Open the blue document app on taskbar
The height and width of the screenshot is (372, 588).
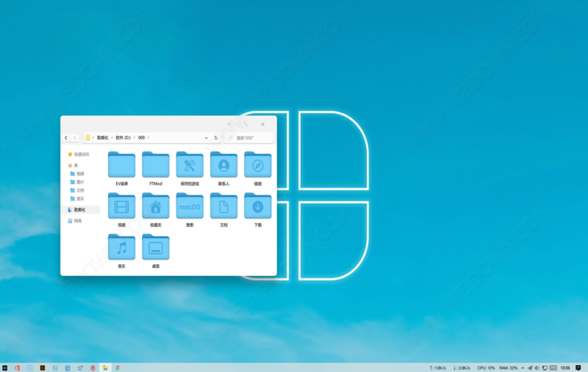click(x=68, y=368)
